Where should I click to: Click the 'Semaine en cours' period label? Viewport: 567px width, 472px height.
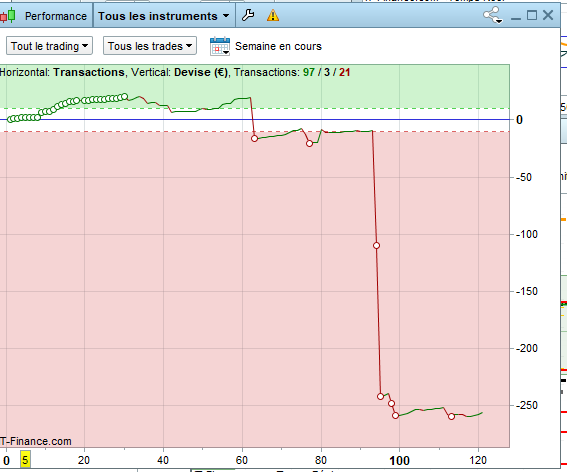click(x=278, y=46)
